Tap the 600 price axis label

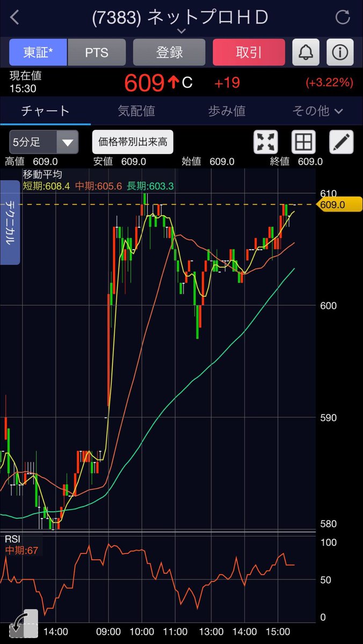329,305
